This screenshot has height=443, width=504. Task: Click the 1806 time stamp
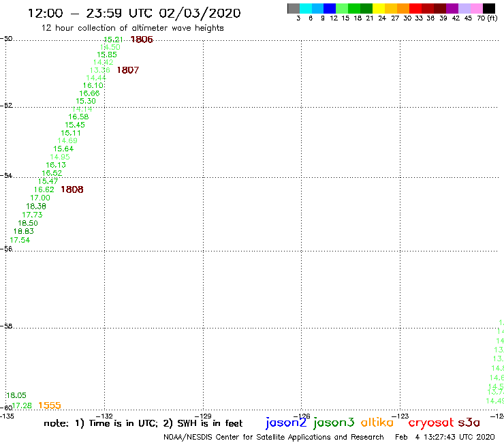point(142,40)
